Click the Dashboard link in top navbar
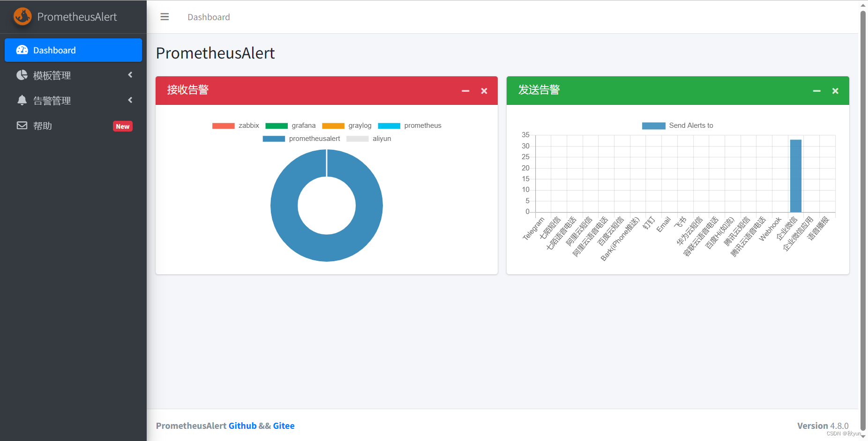The image size is (868, 441). [x=209, y=17]
